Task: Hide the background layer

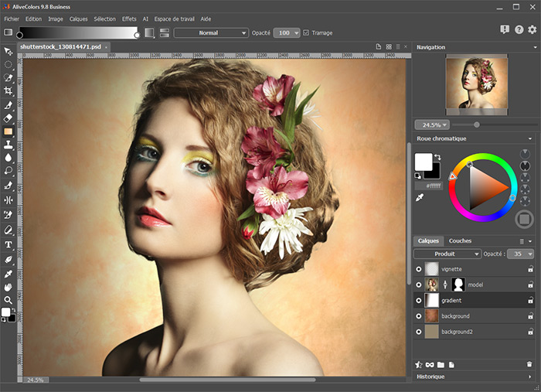Action: (x=419, y=316)
